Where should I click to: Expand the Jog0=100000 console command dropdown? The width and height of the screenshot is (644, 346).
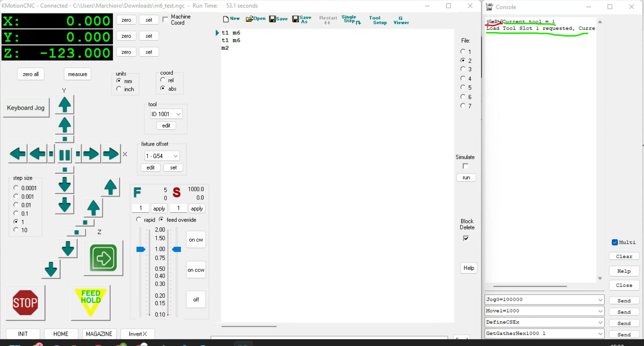point(600,300)
